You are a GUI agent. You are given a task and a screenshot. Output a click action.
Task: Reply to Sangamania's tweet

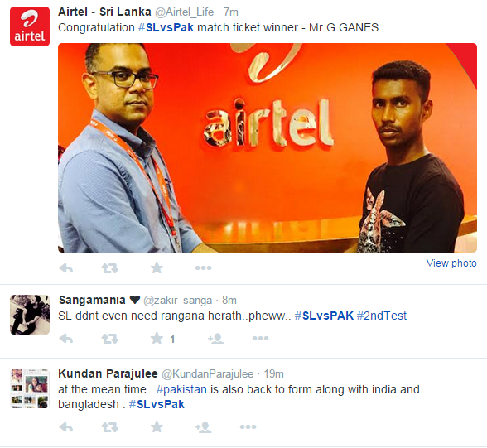tap(66, 338)
